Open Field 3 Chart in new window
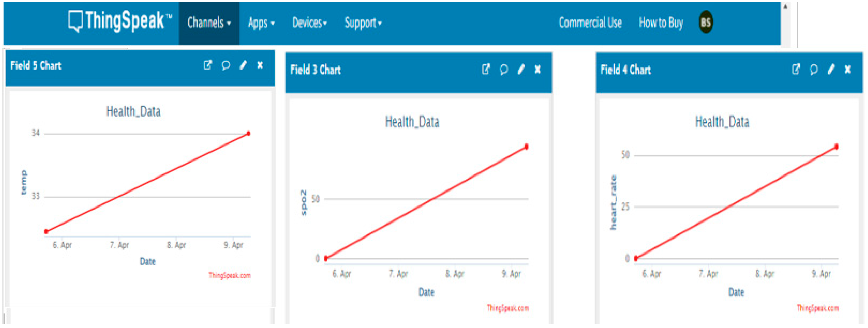This screenshot has width=868, height=328. tap(485, 69)
